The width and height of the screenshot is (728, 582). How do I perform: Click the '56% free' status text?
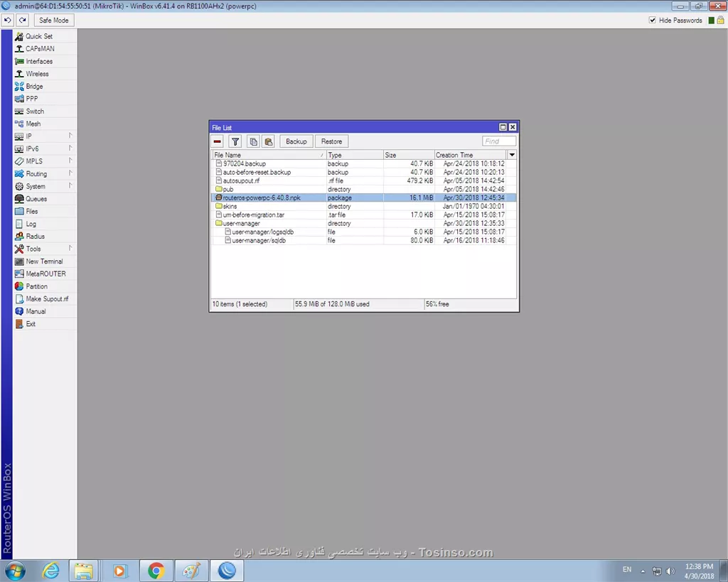pyautogui.click(x=437, y=304)
